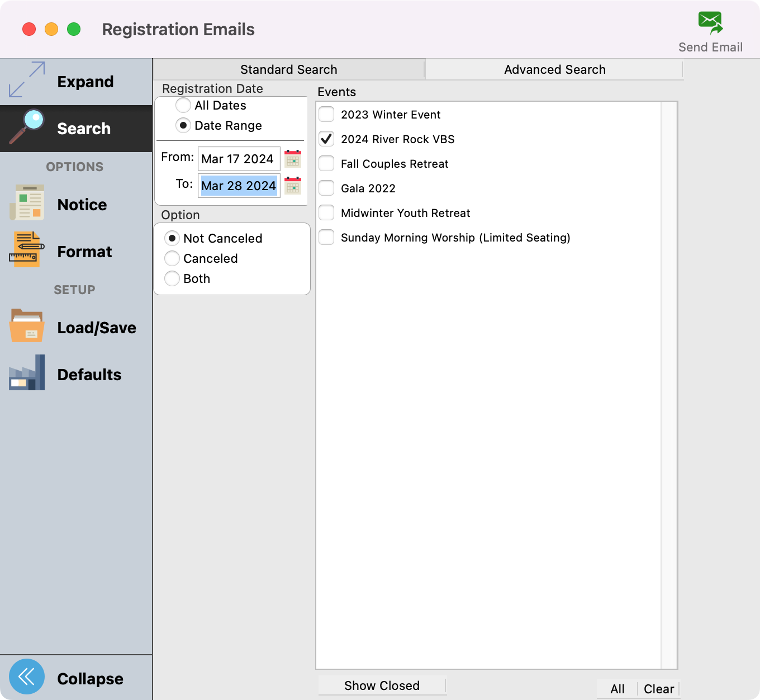Click the Send Email envelope icon
The width and height of the screenshot is (760, 700).
[x=710, y=23]
